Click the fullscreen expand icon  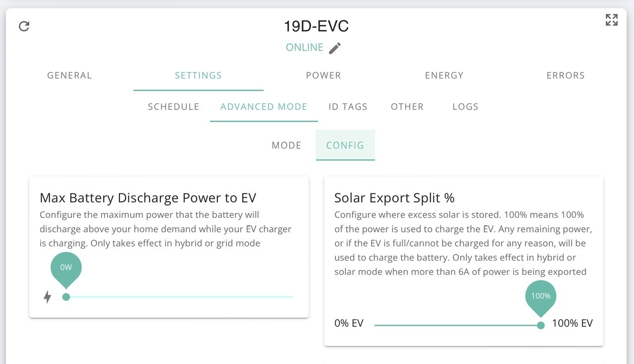point(612,20)
